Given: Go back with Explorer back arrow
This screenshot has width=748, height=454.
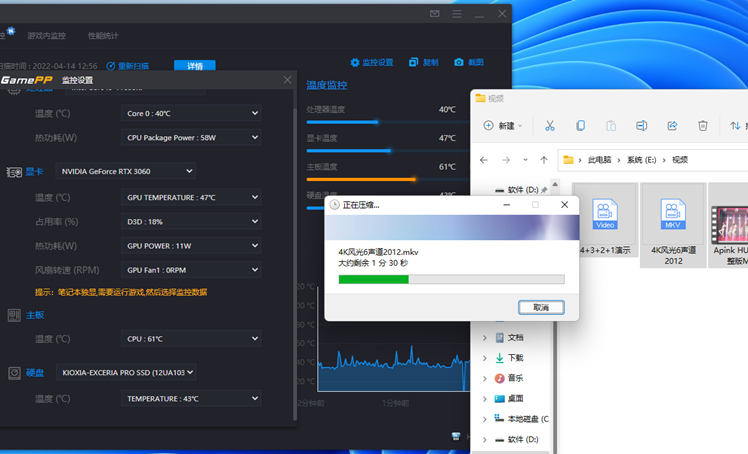Looking at the screenshot, I should [x=484, y=160].
